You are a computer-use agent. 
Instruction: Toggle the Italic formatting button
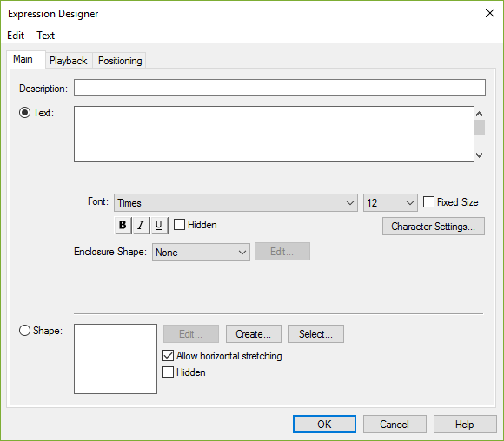point(141,225)
